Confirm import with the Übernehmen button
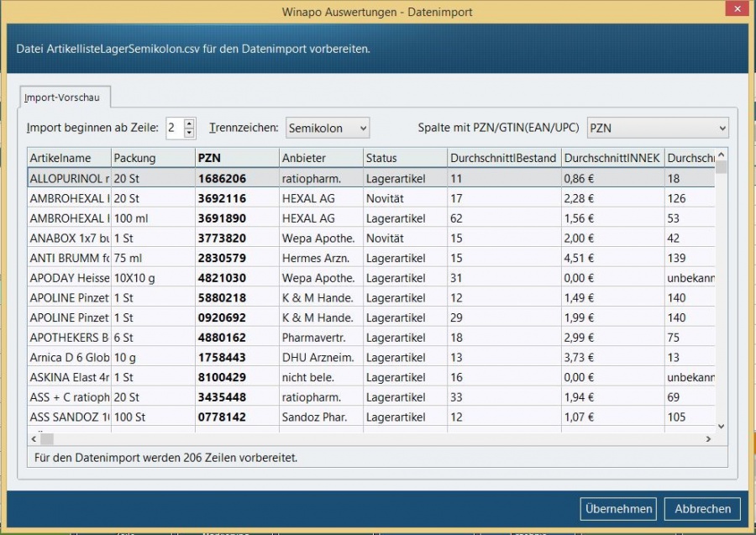Screen dimensions: 756x535 coord(617,508)
